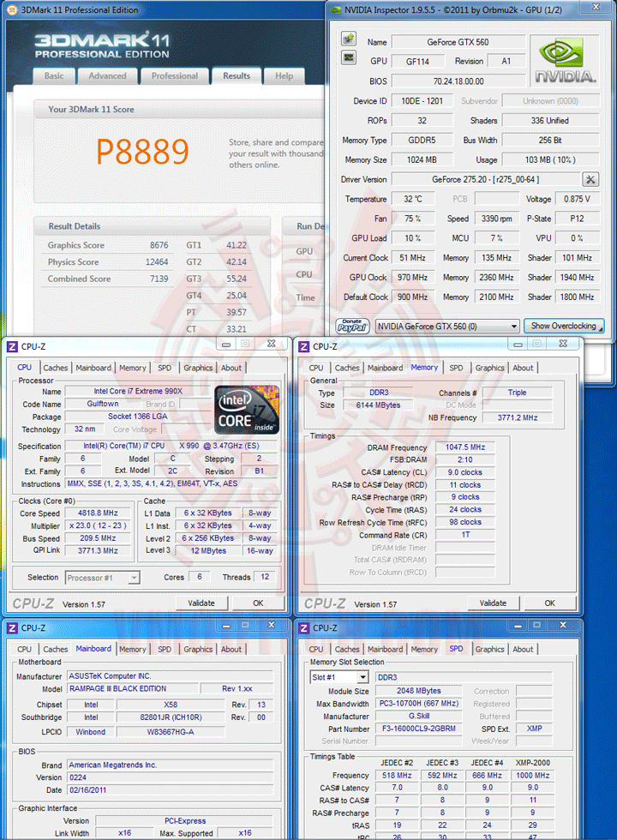Viewport: 617px width, 840px height.
Task: Open Graphics tab in CPU-Z CPU window
Action: coord(198,368)
